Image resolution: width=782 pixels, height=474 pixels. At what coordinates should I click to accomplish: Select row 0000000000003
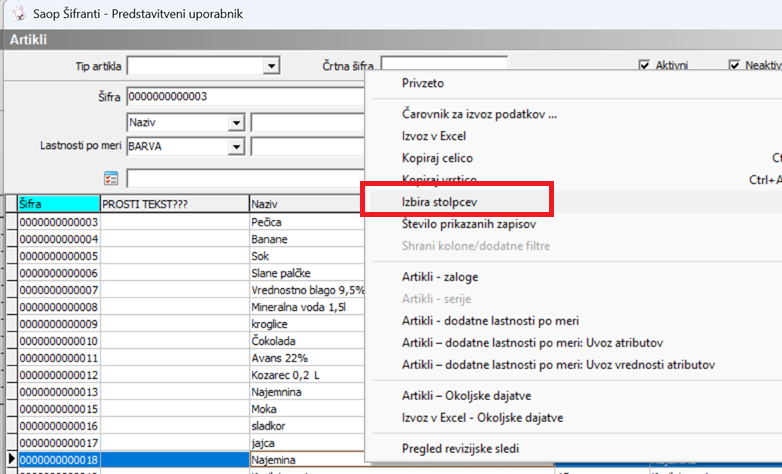point(59,222)
